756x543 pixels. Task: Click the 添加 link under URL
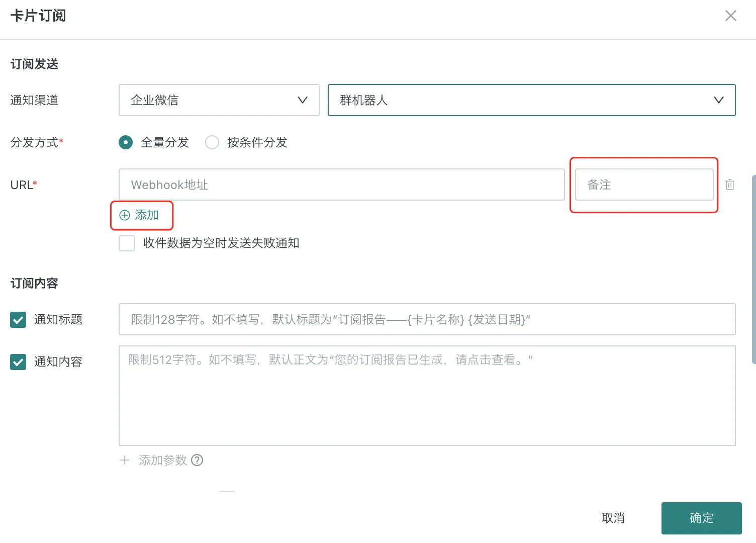pyautogui.click(x=146, y=215)
